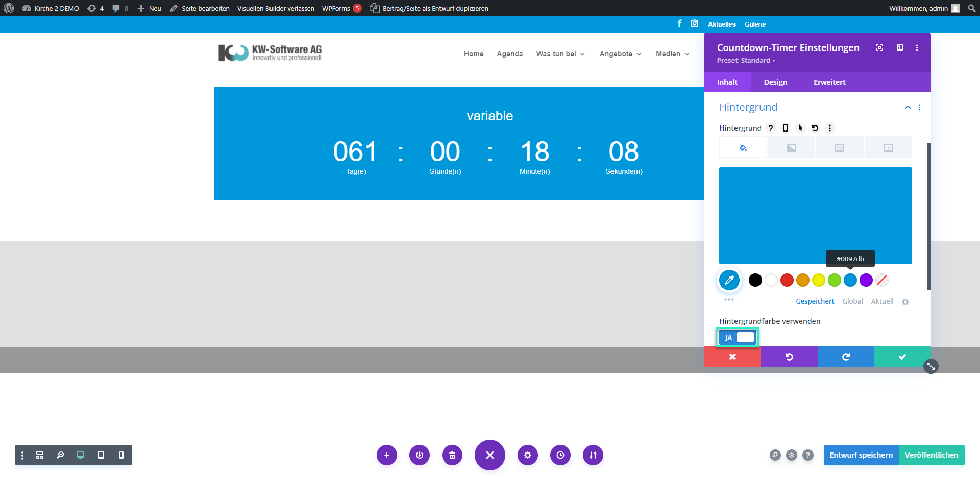Viewport: 980px width, 478px height.
Task: Toggle Hintergrundfarbe verwenden switch
Action: click(x=737, y=337)
